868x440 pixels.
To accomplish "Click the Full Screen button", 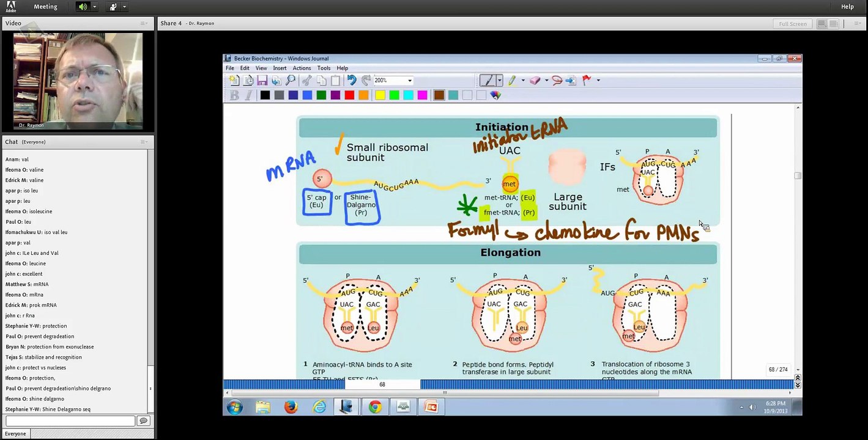I will click(793, 24).
